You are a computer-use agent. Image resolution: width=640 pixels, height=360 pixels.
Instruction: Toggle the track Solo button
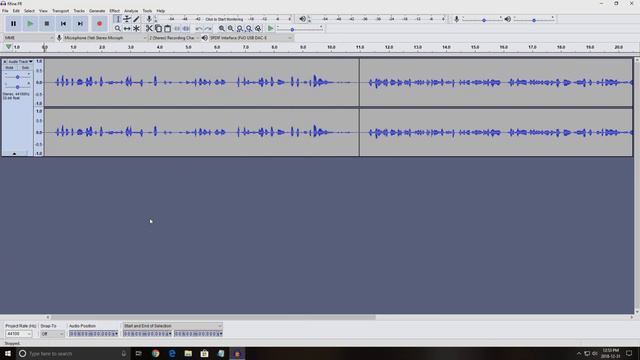[x=25, y=68]
